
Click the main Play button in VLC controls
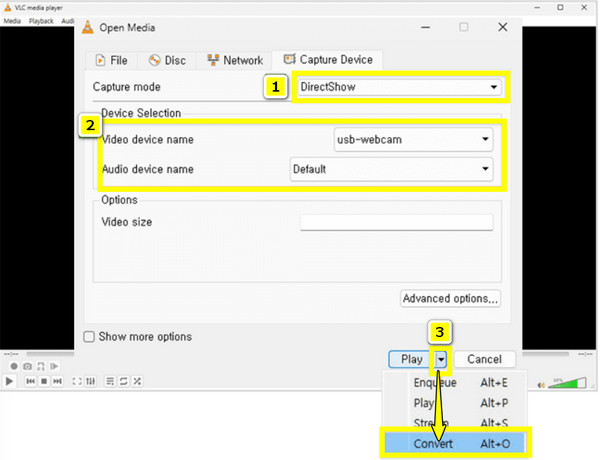pos(9,382)
